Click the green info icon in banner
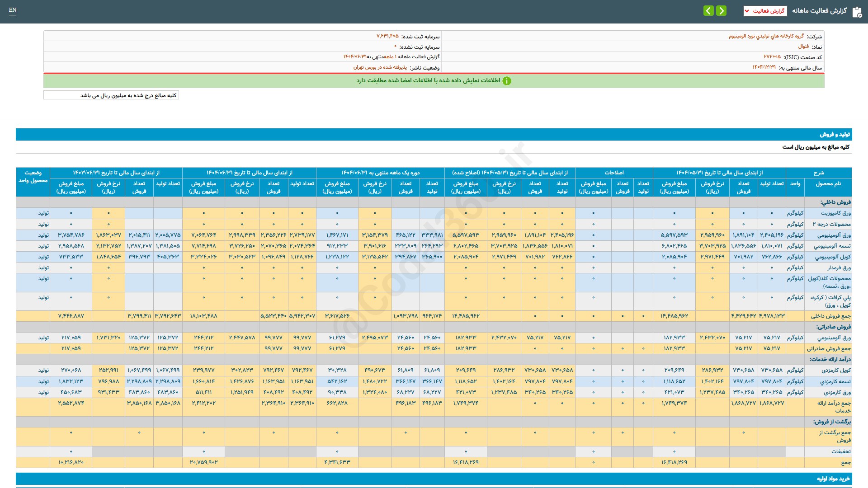 pos(507,81)
